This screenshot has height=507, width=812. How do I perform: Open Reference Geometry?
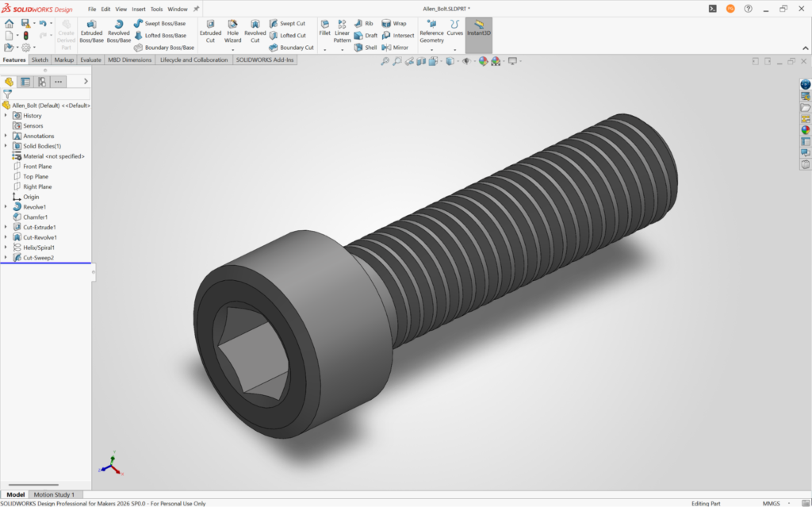pos(431,33)
